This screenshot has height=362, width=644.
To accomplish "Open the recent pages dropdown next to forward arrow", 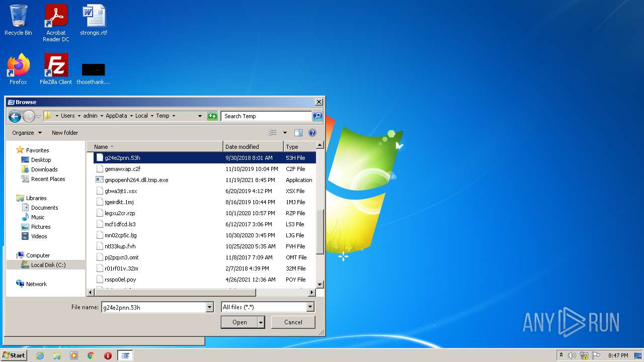I will (x=38, y=116).
